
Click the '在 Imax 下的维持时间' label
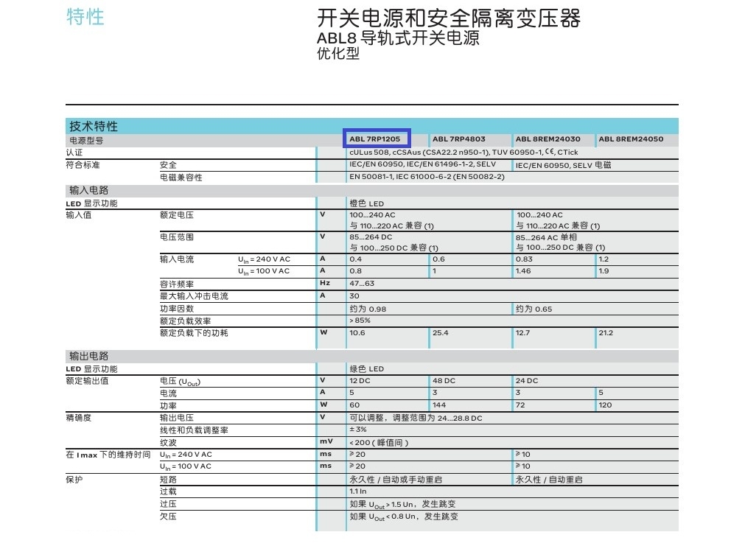[x=108, y=455]
